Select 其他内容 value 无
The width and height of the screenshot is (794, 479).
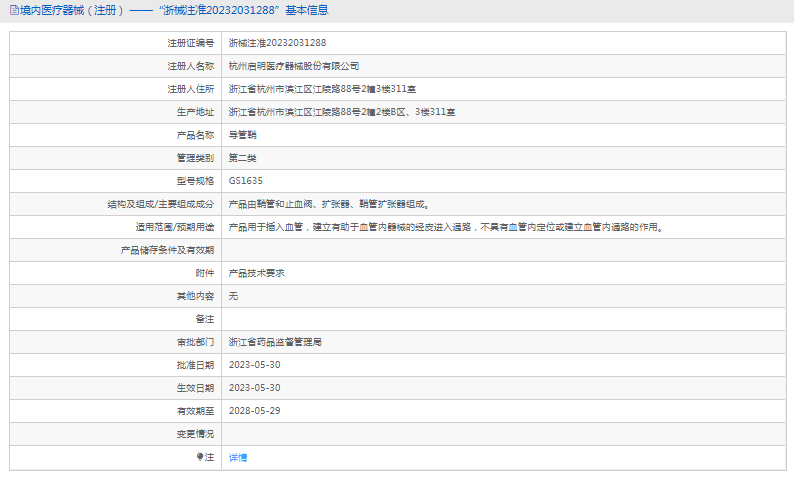point(233,296)
